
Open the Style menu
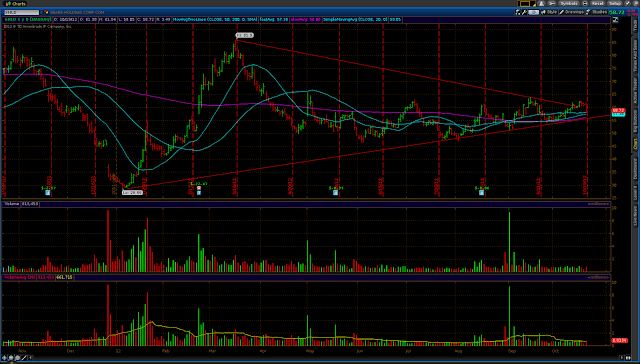point(549,12)
